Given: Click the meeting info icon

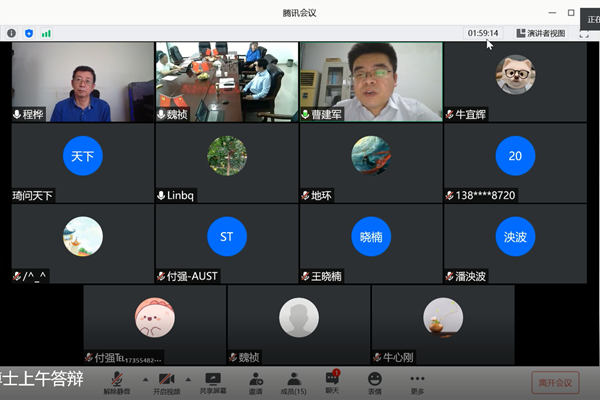Looking at the screenshot, I should point(12,33).
